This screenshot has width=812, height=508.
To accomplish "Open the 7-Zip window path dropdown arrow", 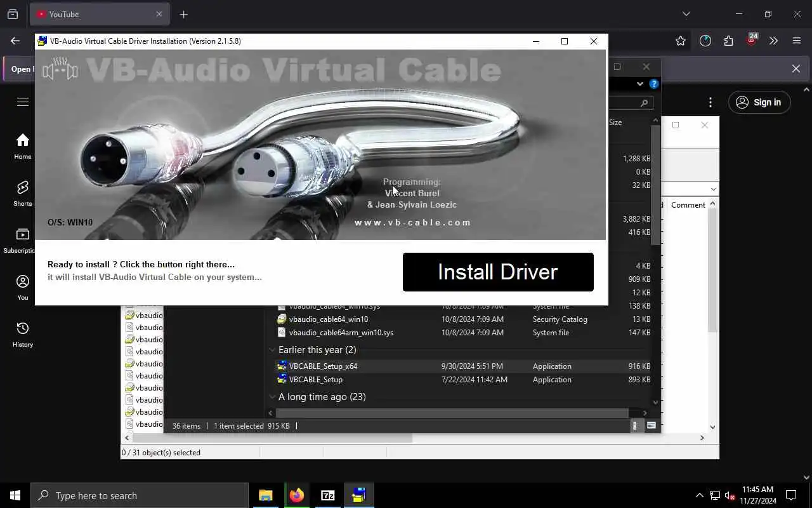I will click(713, 189).
